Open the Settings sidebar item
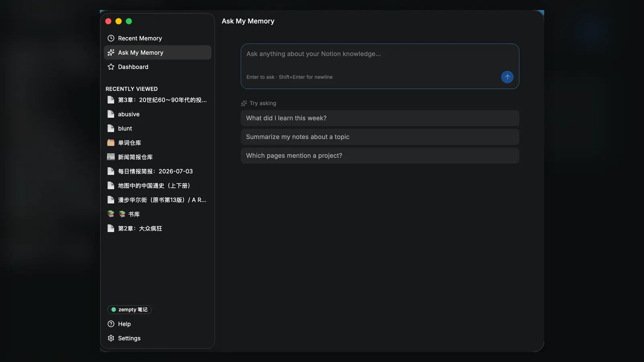The image size is (644, 362). [157, 338]
